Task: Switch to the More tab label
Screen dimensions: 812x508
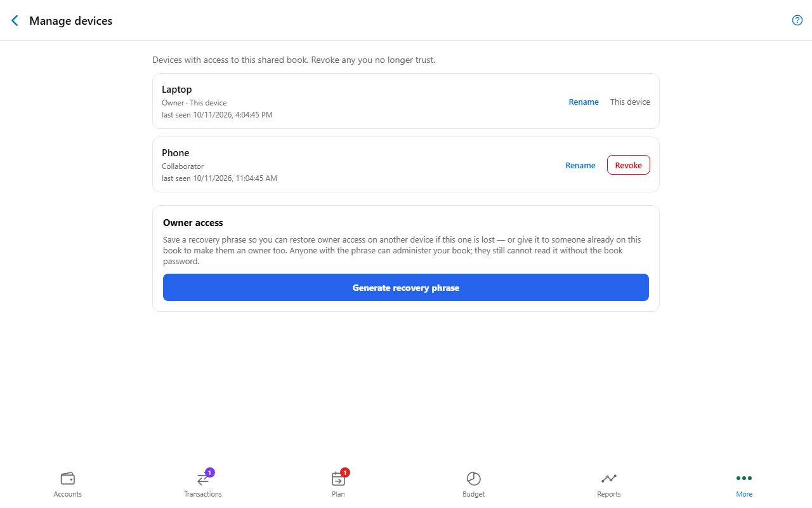Action: click(x=744, y=494)
